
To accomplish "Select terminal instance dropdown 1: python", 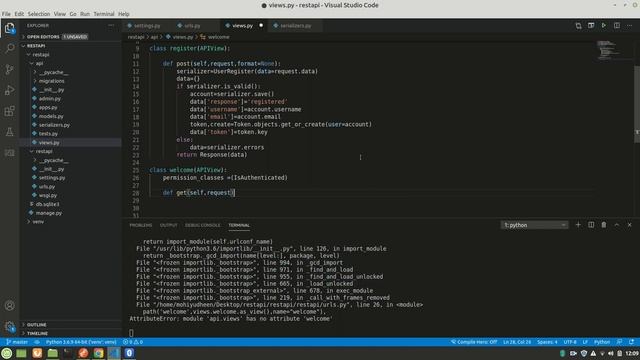I will pos(534,225).
